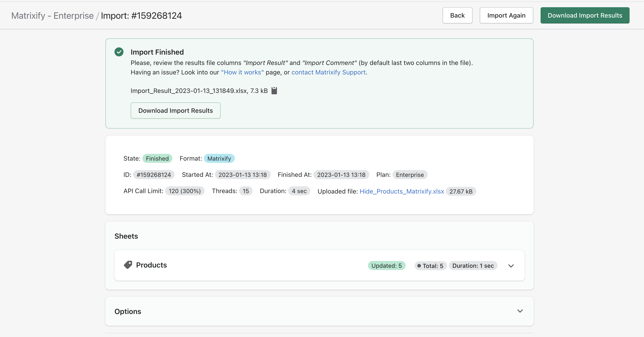The width and height of the screenshot is (644, 337).
Task: Click the import ID #159268124 badge
Action: click(153, 175)
